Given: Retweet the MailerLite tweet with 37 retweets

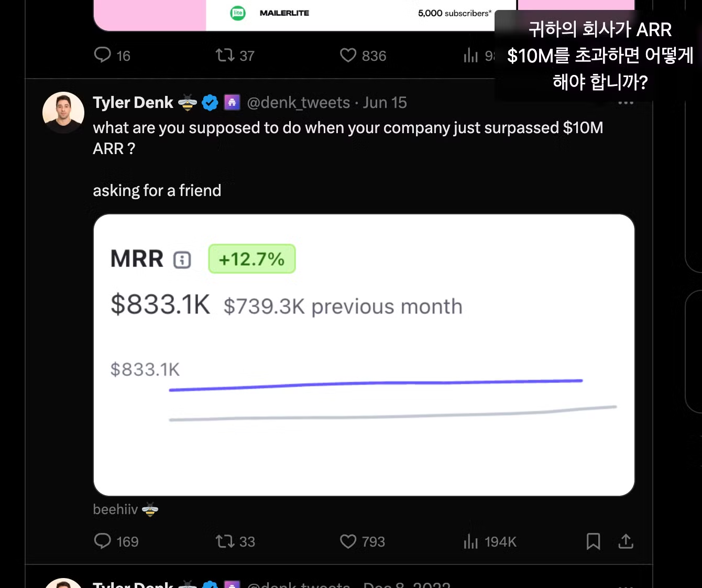Looking at the screenshot, I should click(225, 55).
